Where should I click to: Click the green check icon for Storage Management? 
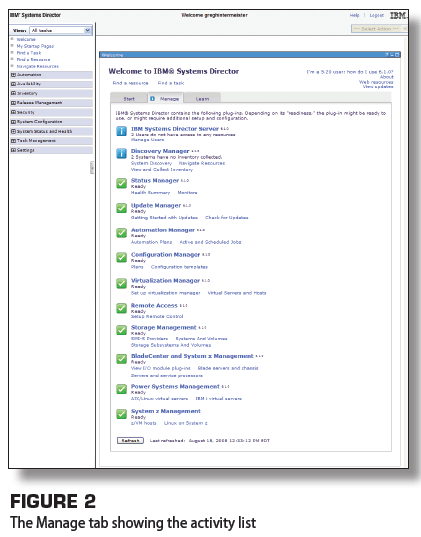tap(122, 330)
